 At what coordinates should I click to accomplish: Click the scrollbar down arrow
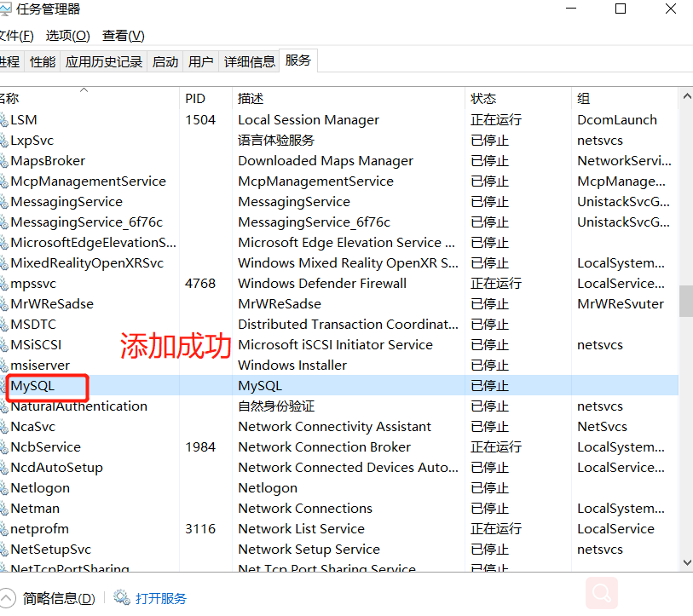coord(686,562)
